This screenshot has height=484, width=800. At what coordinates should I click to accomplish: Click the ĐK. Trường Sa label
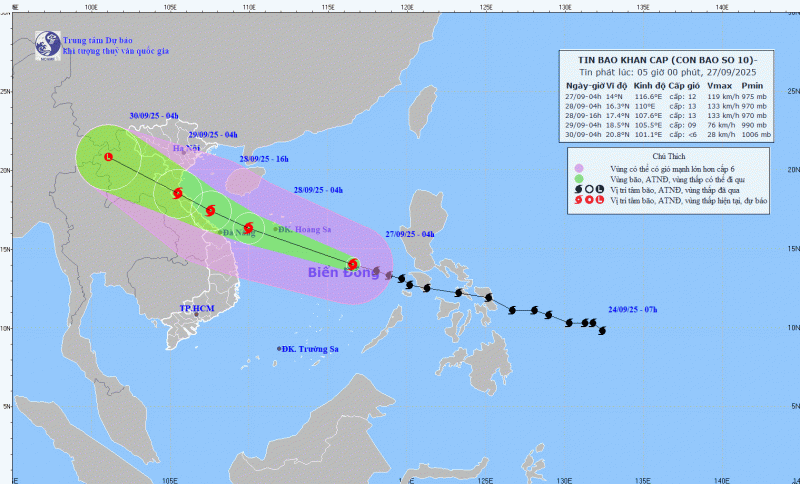[311, 348]
